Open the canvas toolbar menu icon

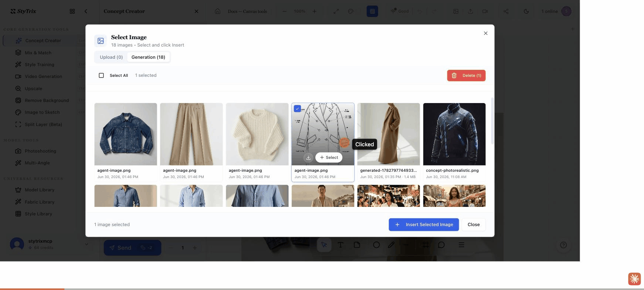coord(461,245)
